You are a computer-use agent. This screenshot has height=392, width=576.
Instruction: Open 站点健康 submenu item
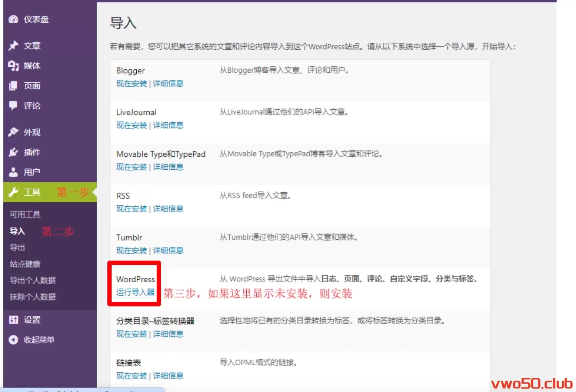tap(25, 264)
